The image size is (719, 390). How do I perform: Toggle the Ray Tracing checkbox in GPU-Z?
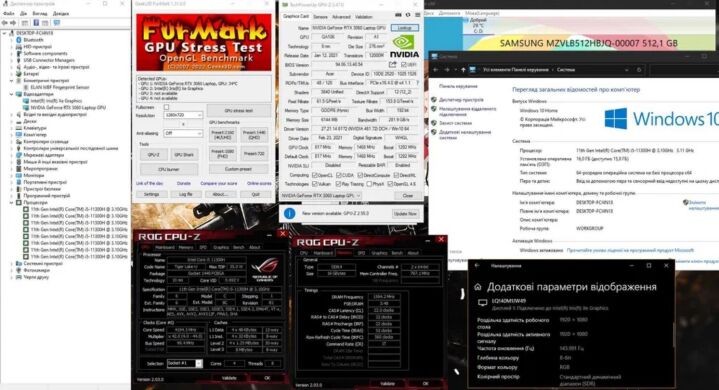point(338,184)
